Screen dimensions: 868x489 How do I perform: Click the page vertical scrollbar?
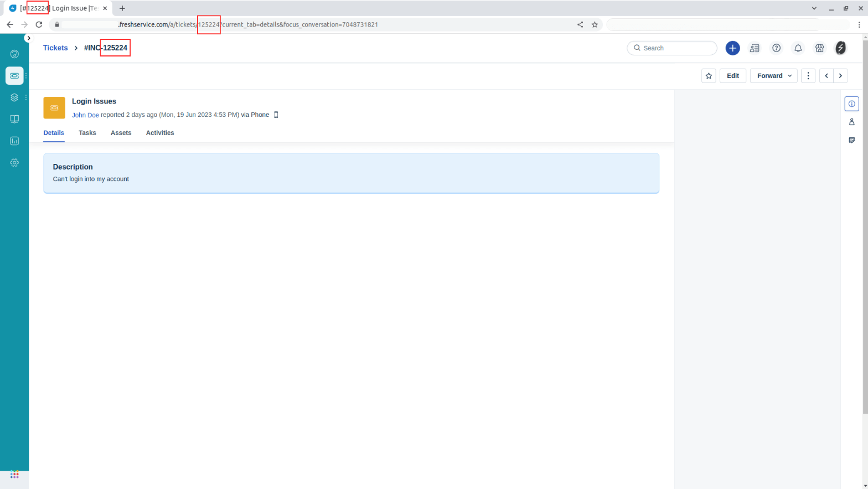pos(865,227)
